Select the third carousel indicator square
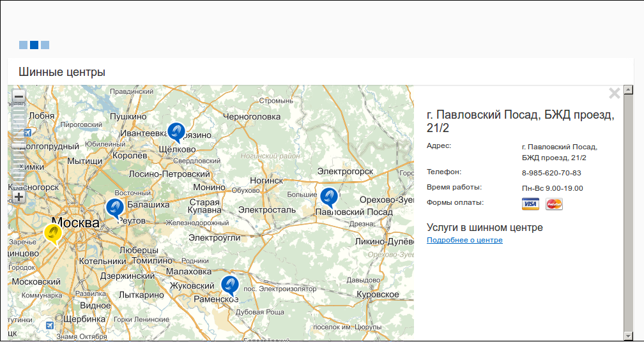 [45, 45]
